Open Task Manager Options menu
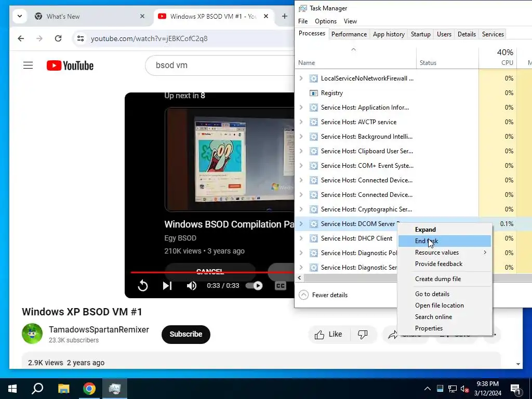 [326, 21]
